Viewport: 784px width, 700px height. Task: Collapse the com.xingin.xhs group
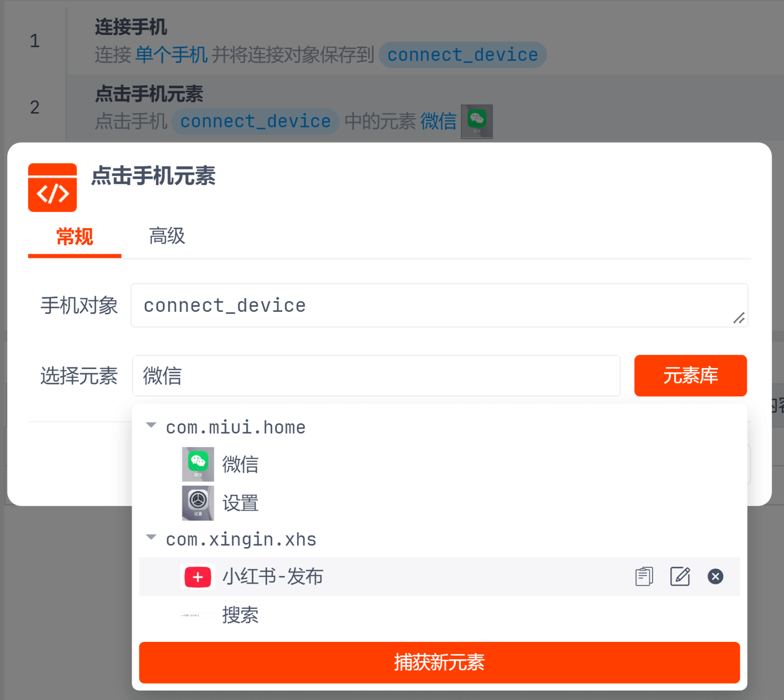(151, 537)
